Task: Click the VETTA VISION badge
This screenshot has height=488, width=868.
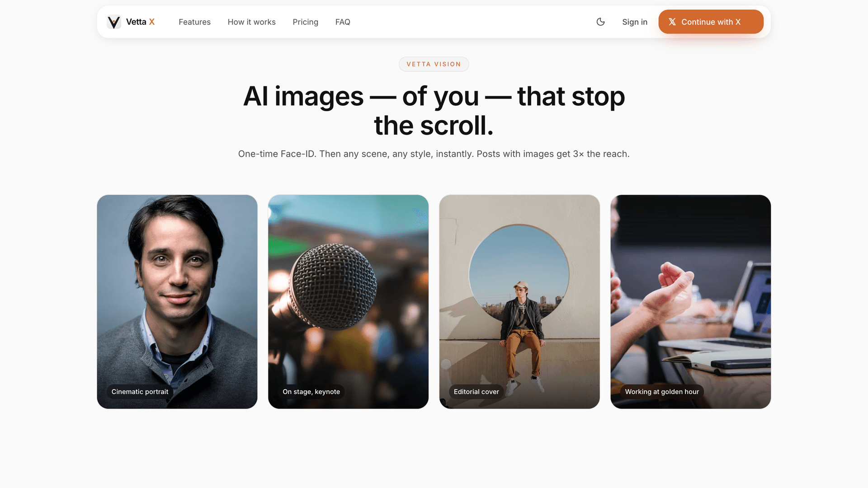Action: coord(434,64)
